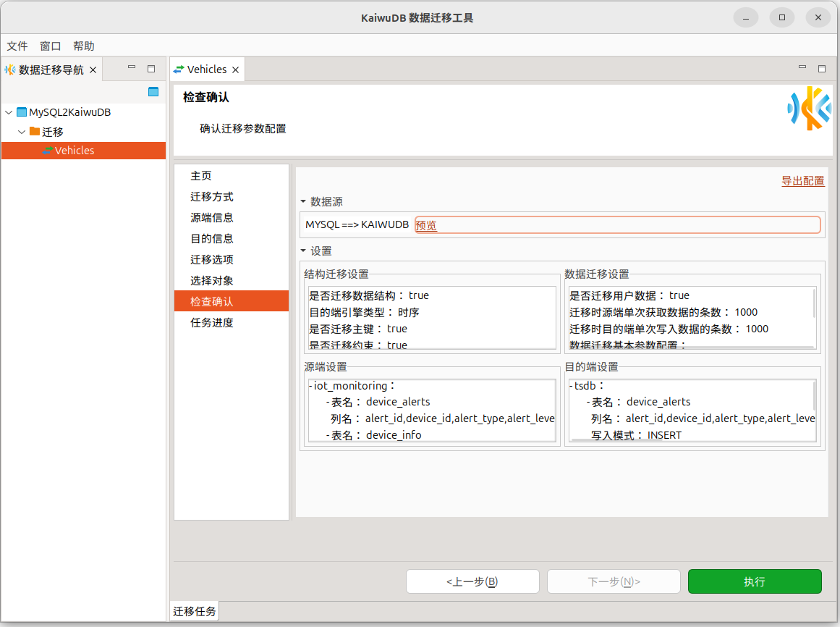Go back with 上一步 button
Viewport: 840px width, 627px height.
[472, 581]
